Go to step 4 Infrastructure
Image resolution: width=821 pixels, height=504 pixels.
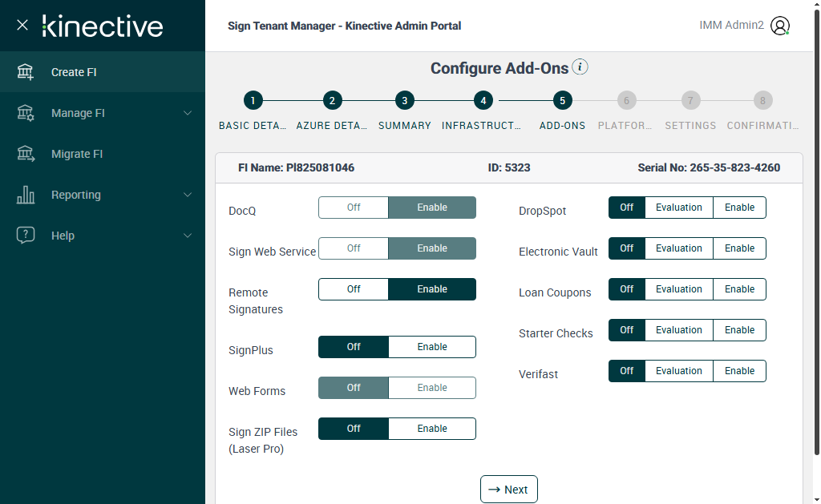click(x=483, y=100)
